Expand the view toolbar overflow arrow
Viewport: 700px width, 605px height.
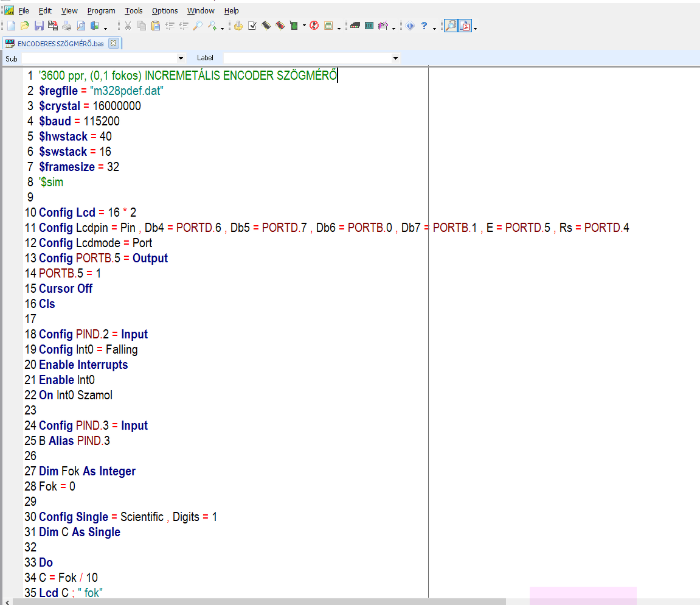click(476, 29)
